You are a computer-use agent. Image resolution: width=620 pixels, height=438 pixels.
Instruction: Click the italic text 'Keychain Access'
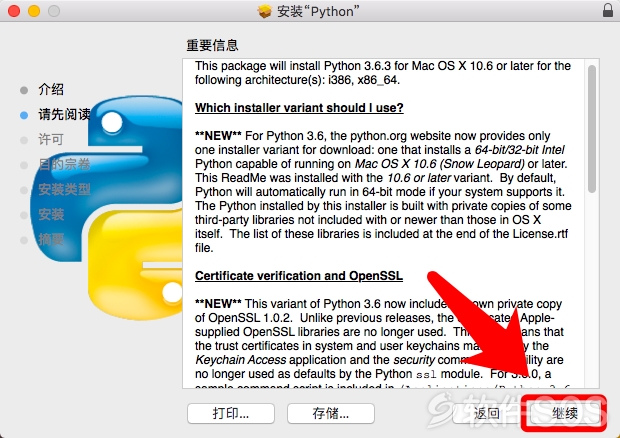[240, 360]
